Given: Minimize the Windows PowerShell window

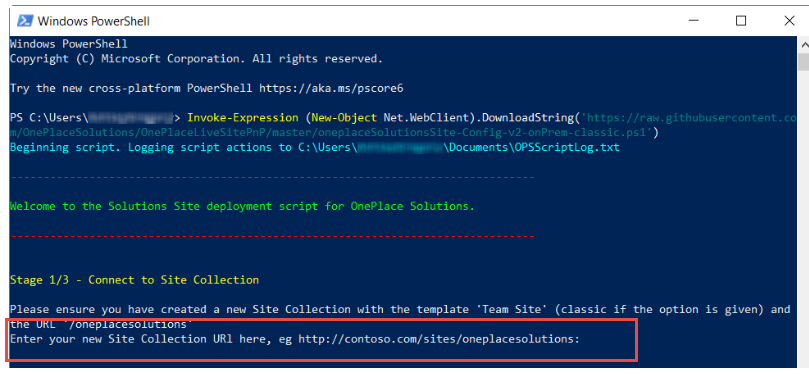Looking at the screenshot, I should [x=693, y=21].
